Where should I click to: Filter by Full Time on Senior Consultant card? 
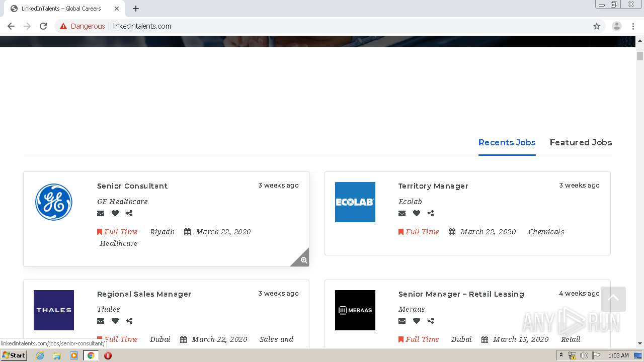pyautogui.click(x=117, y=232)
